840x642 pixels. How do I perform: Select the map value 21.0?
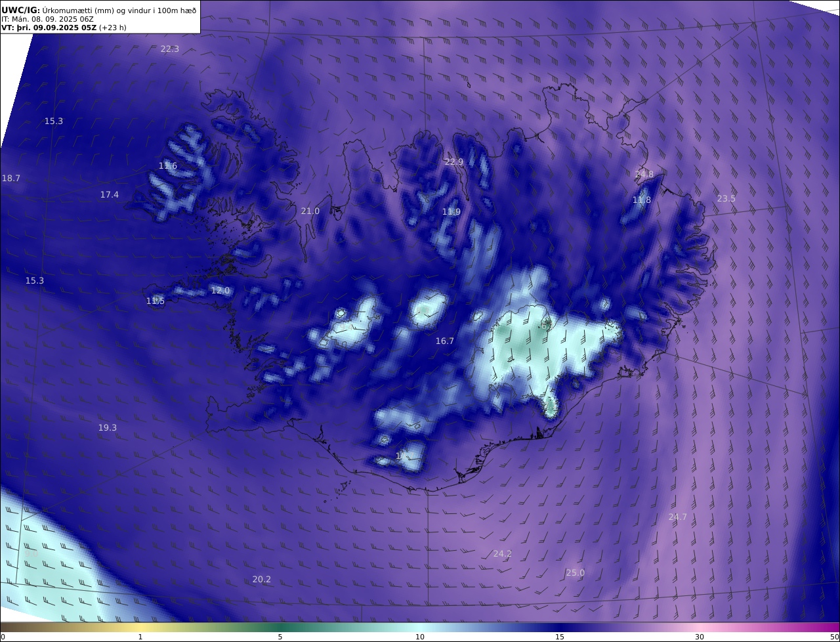click(x=310, y=211)
